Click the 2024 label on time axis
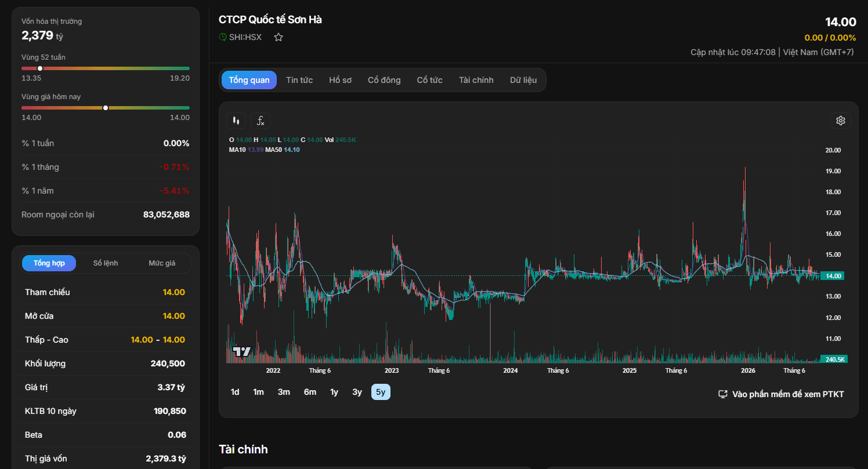868x469 pixels. pos(511,370)
